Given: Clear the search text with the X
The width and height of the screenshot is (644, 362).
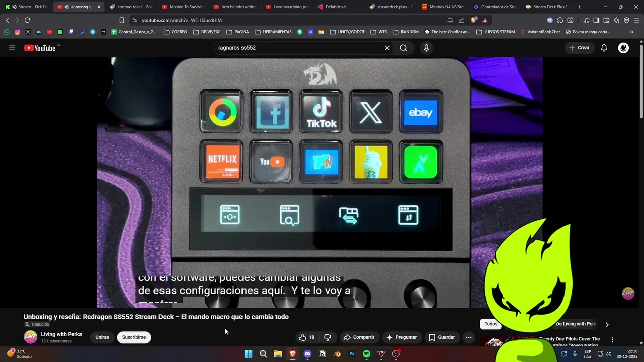Looking at the screenshot, I should coord(387,48).
